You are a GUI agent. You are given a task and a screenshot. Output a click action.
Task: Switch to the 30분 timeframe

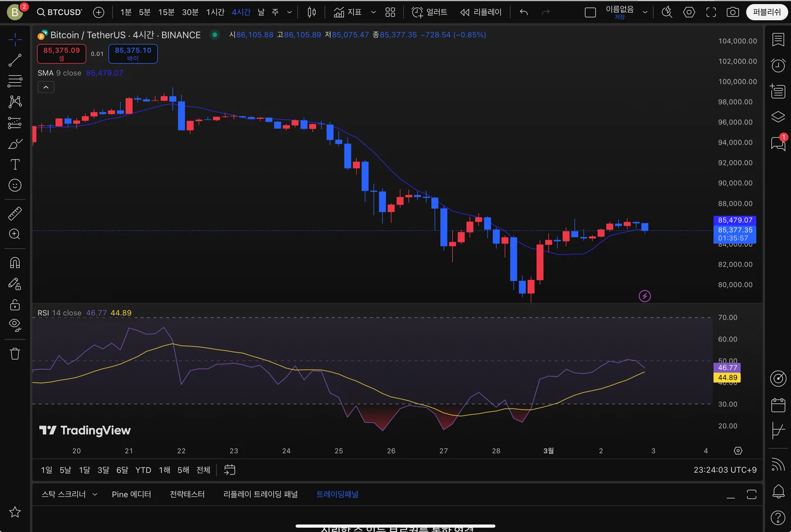pos(190,12)
